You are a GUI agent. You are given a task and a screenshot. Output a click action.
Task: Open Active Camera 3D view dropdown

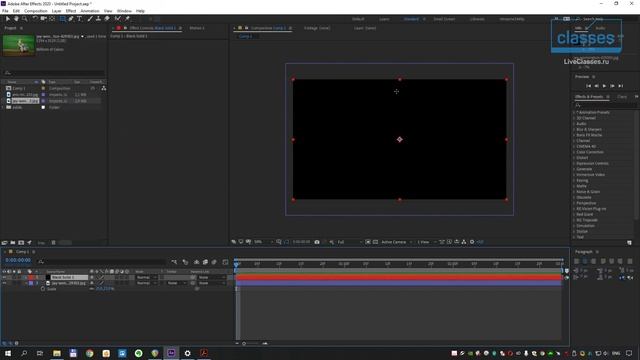(x=397, y=242)
